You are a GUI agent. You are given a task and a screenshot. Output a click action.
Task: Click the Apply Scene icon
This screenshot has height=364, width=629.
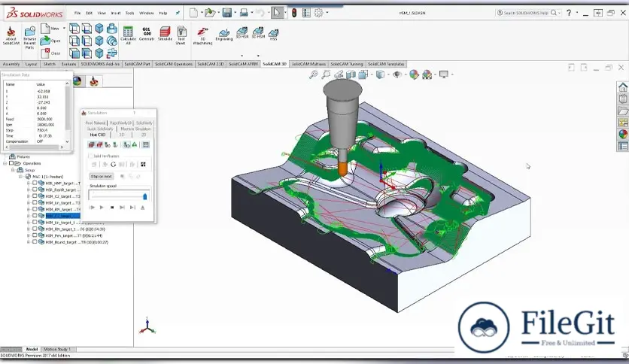(427, 74)
